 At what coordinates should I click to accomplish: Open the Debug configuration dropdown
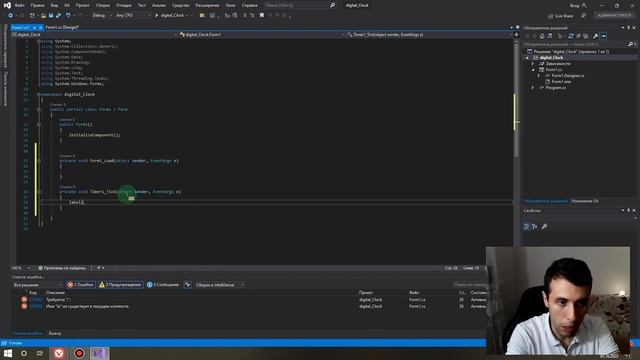tap(102, 16)
